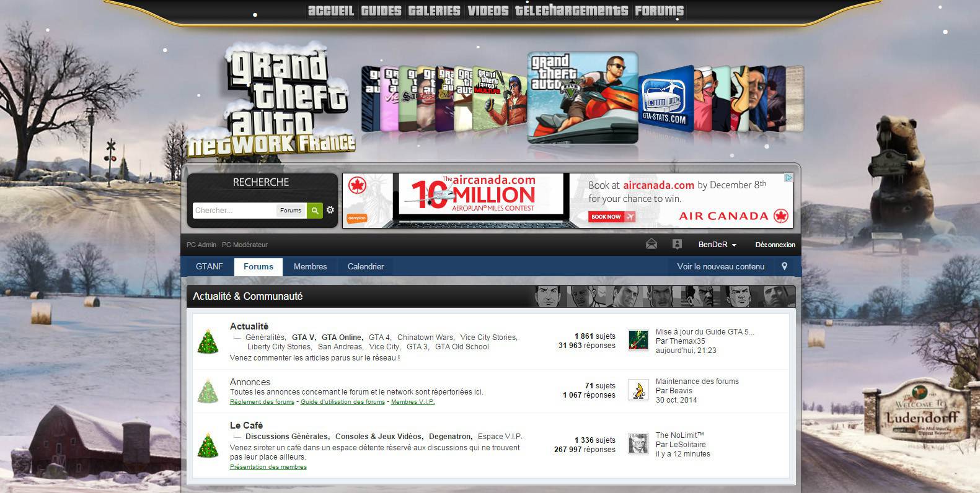
Task: Click the green search magnifier button
Action: [315, 211]
